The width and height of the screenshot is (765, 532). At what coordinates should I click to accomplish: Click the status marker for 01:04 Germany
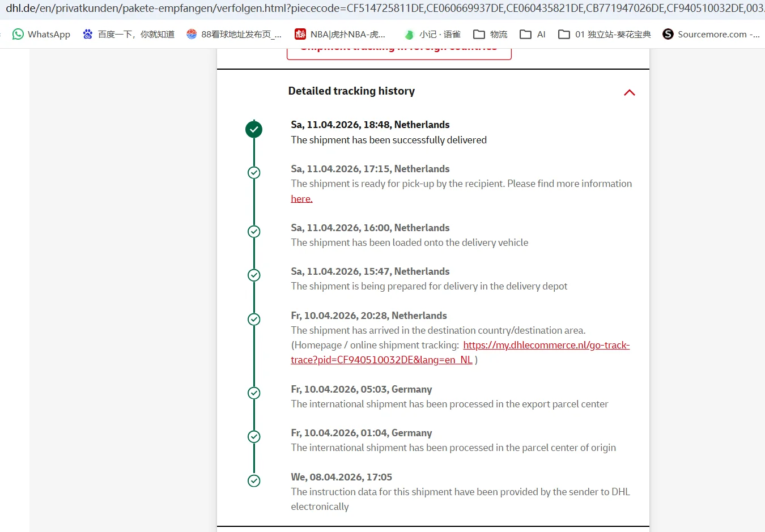pyautogui.click(x=254, y=437)
